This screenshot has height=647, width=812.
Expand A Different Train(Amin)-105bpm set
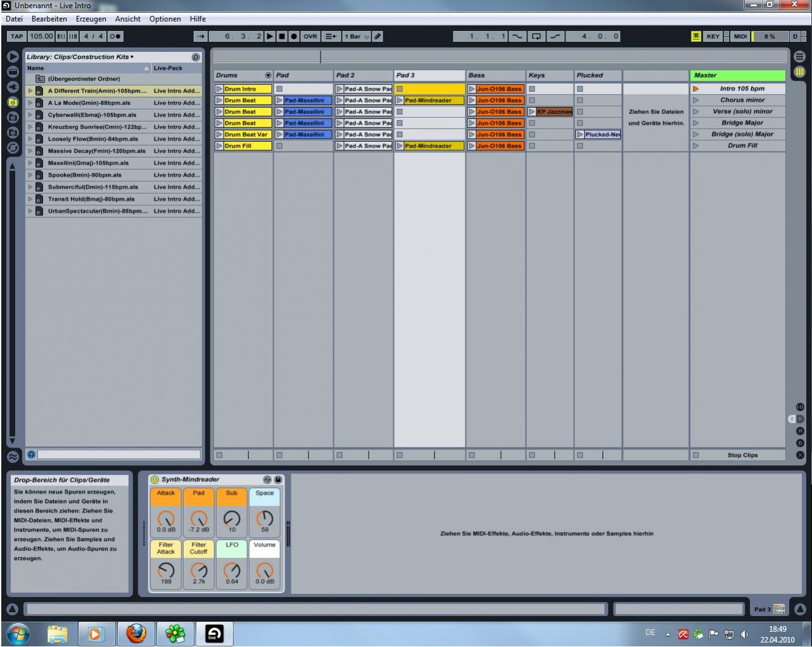[30, 91]
